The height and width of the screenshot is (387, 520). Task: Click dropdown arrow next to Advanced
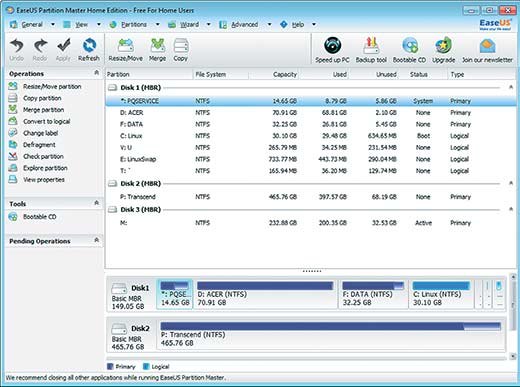(269, 24)
